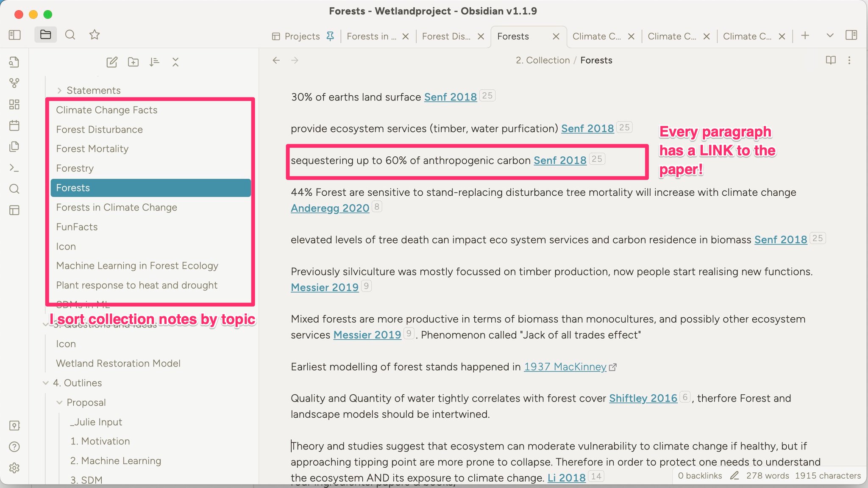Open the Forest Mortality note
Image resolution: width=868 pixels, height=488 pixels.
[92, 149]
